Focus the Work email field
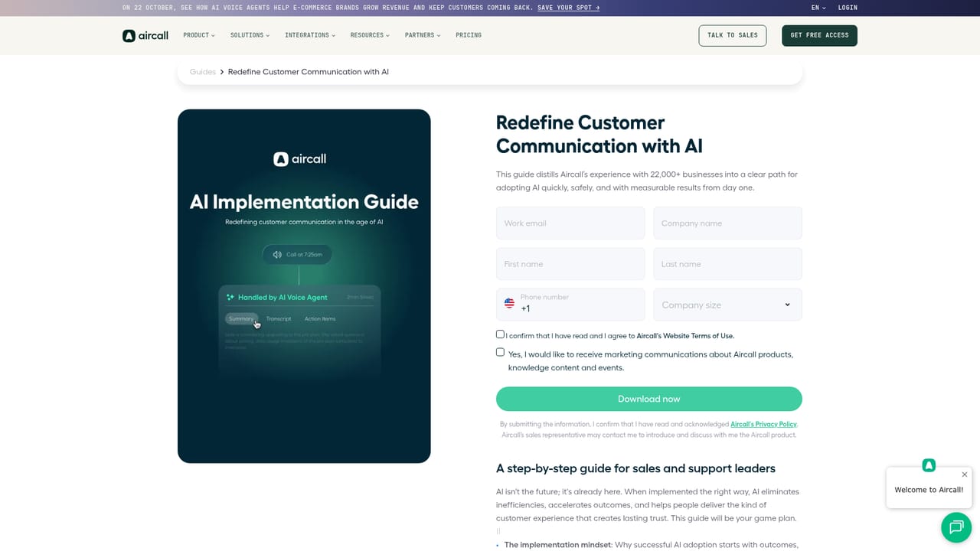This screenshot has width=980, height=551. click(x=570, y=223)
